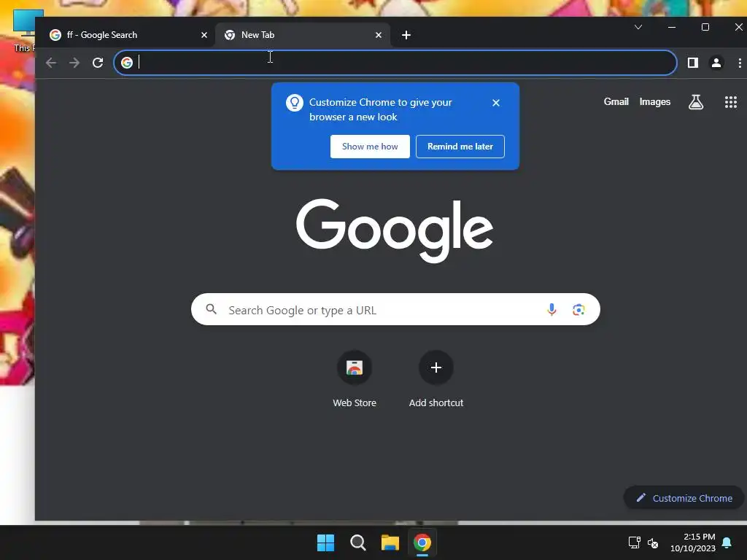Click Show me how button

pos(370,147)
